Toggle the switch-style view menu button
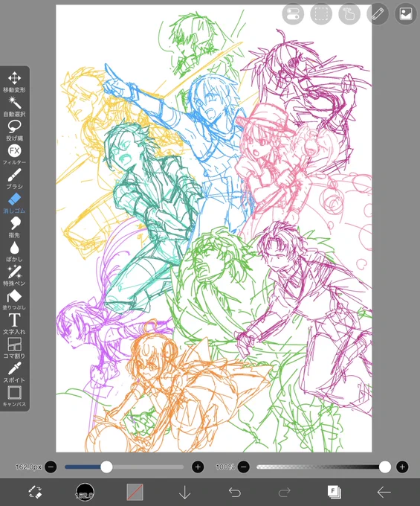 (x=293, y=14)
